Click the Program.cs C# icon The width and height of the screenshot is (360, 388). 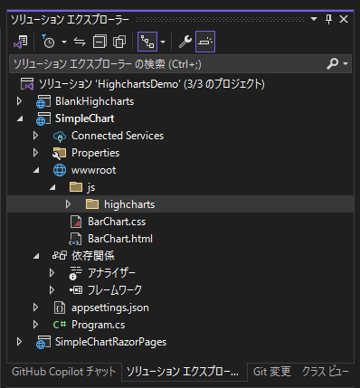59,325
